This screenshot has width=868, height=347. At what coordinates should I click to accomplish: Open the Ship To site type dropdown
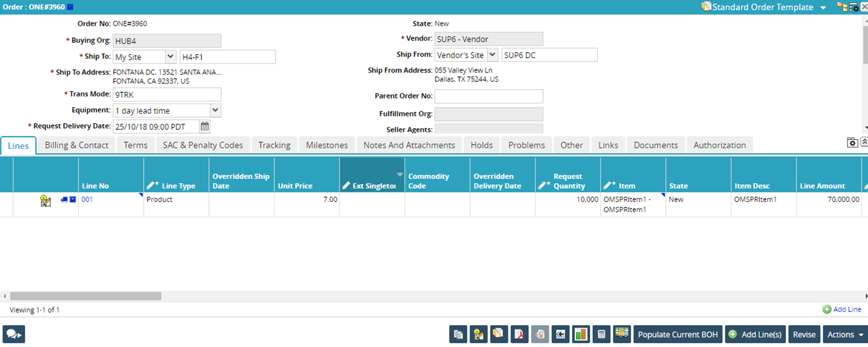[170, 57]
